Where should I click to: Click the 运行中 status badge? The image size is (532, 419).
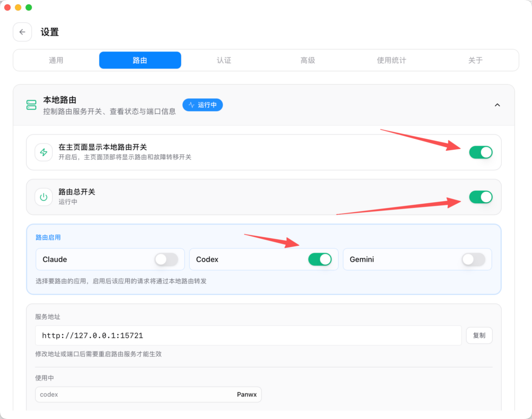203,105
